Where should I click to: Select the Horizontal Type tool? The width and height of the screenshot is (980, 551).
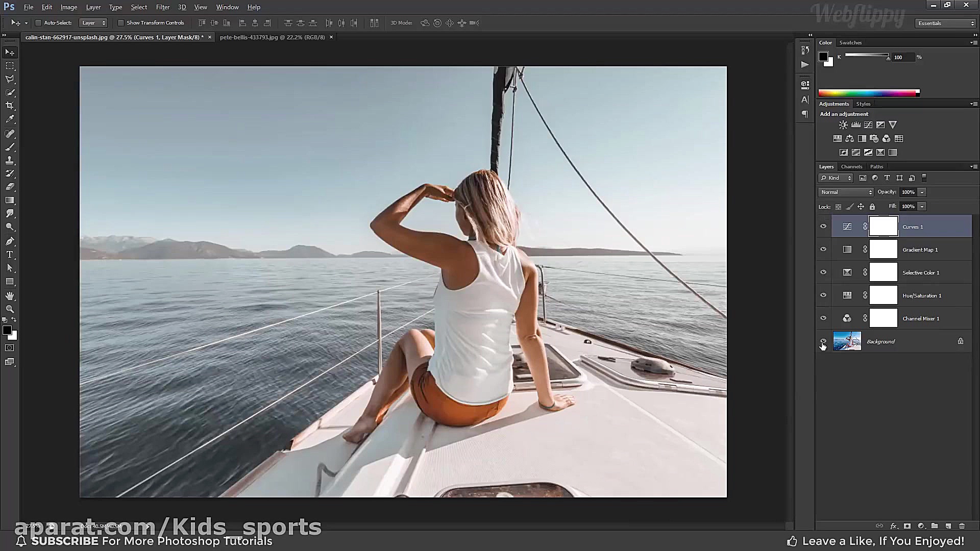10,255
